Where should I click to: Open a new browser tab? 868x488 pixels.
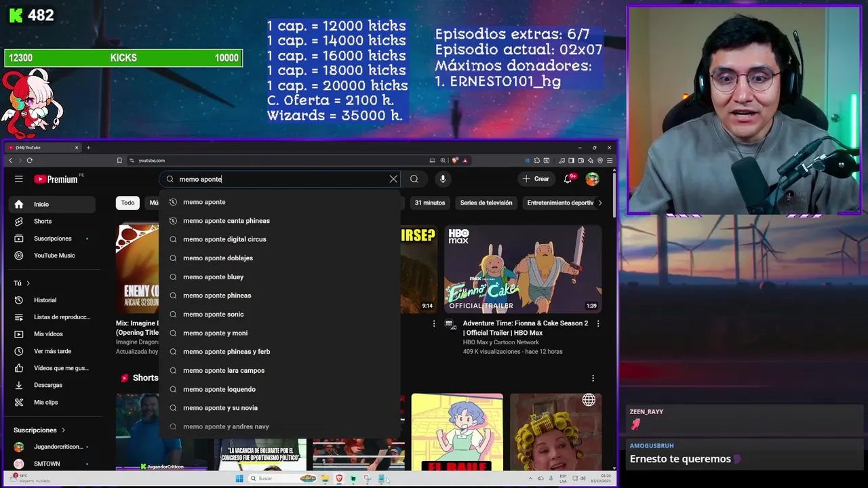coord(88,148)
